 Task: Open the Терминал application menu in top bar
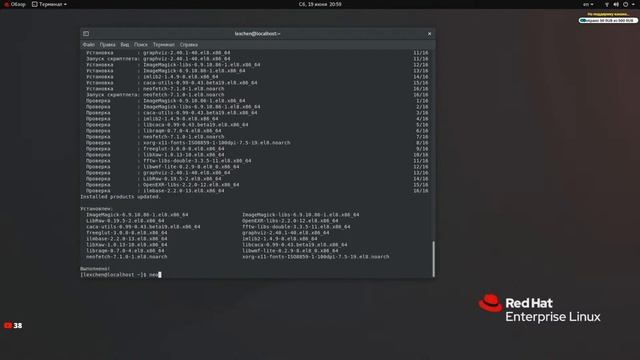(x=49, y=4)
